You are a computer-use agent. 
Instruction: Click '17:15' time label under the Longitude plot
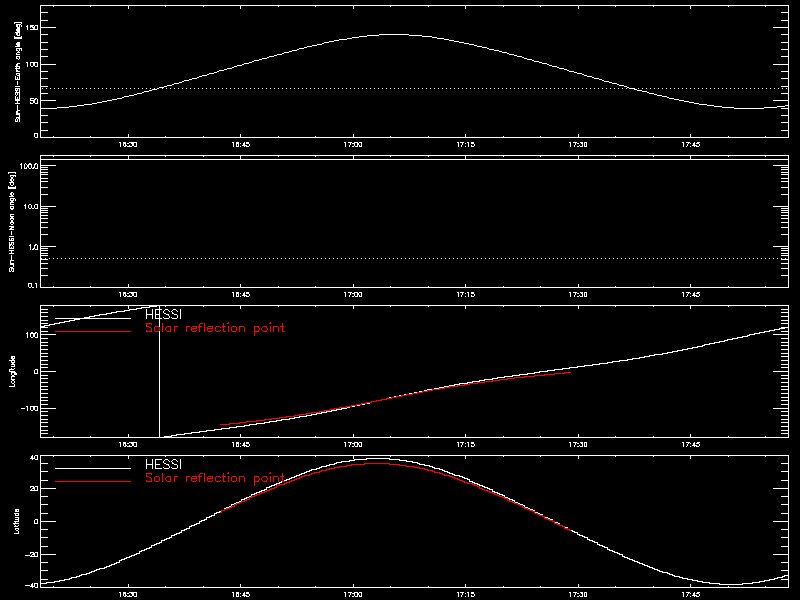(x=466, y=445)
